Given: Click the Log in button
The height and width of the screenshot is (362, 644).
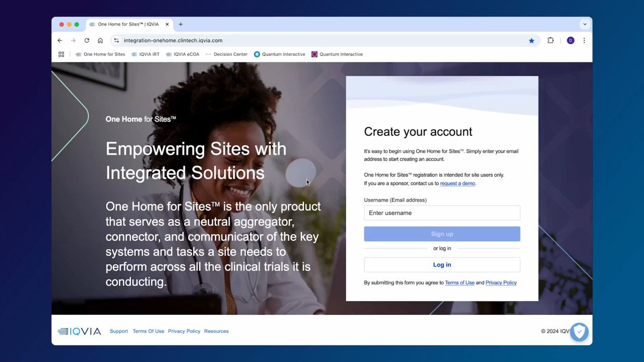Looking at the screenshot, I should click(442, 264).
